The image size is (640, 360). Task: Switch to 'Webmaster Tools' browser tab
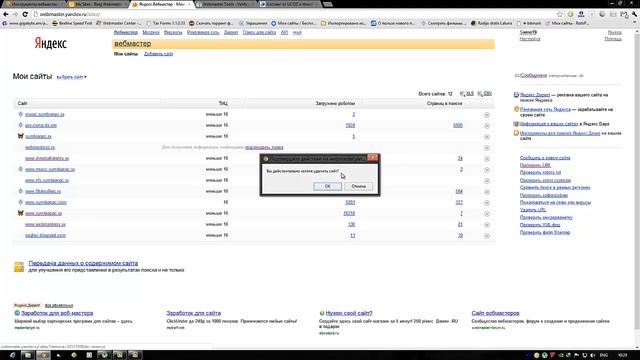(x=226, y=4)
